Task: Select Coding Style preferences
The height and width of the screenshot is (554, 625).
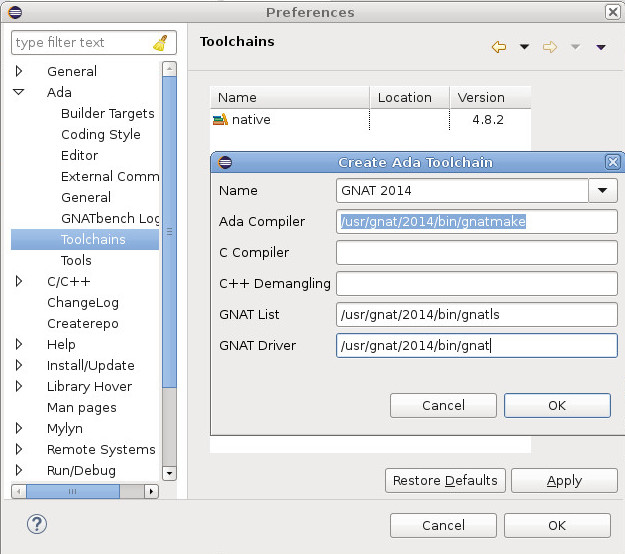Action: pyautogui.click(x=100, y=134)
